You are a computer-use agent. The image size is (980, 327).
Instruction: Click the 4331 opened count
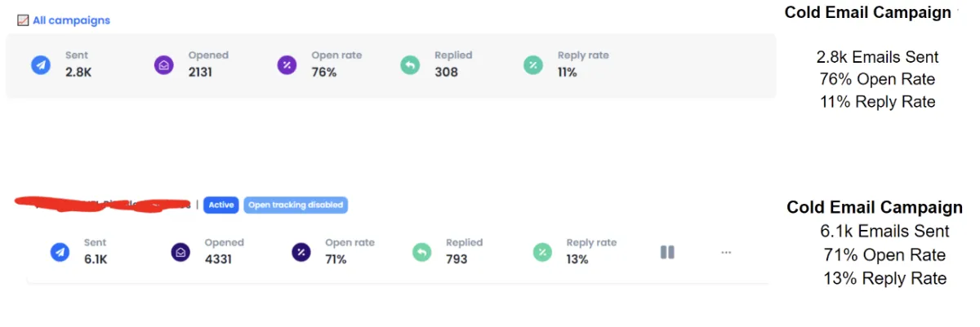click(x=219, y=259)
